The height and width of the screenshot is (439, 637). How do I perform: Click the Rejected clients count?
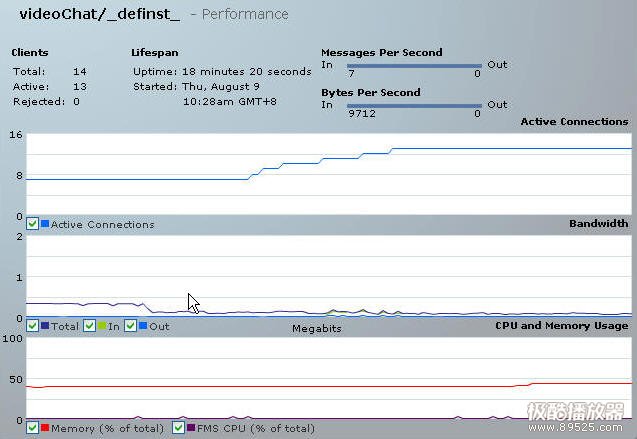tap(76, 101)
